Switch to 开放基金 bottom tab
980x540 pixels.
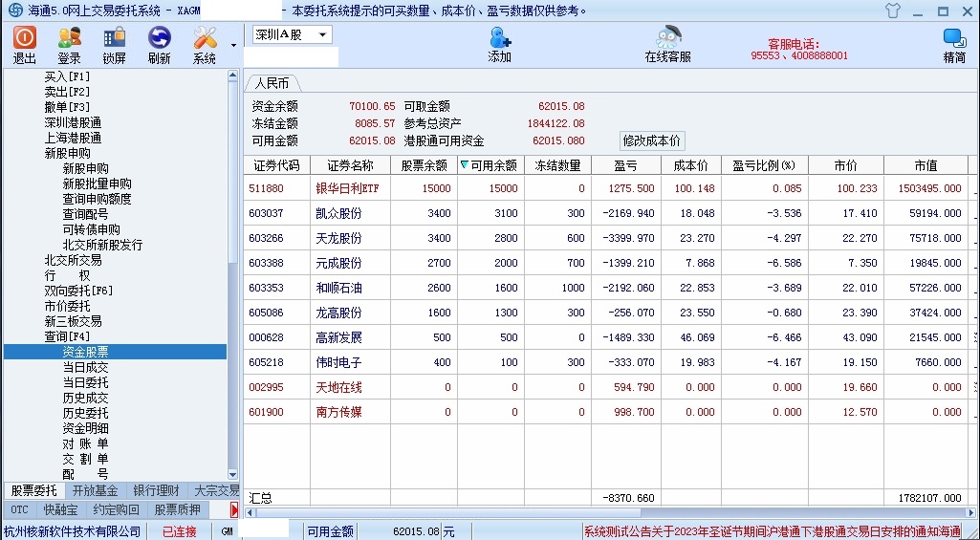95,490
